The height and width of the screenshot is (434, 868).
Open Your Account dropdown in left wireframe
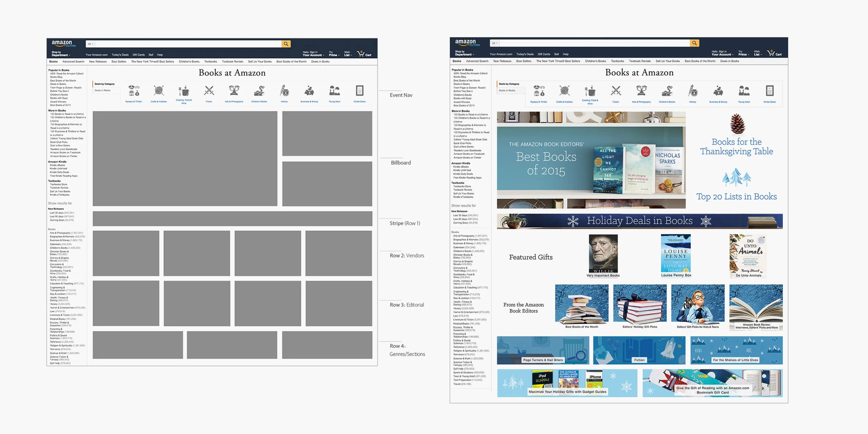tap(313, 54)
